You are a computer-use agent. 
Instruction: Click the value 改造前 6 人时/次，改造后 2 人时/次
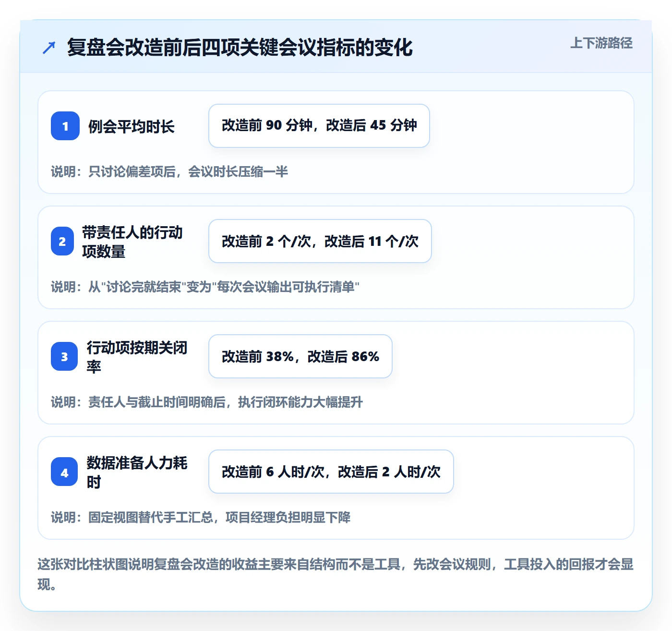pyautogui.click(x=331, y=472)
